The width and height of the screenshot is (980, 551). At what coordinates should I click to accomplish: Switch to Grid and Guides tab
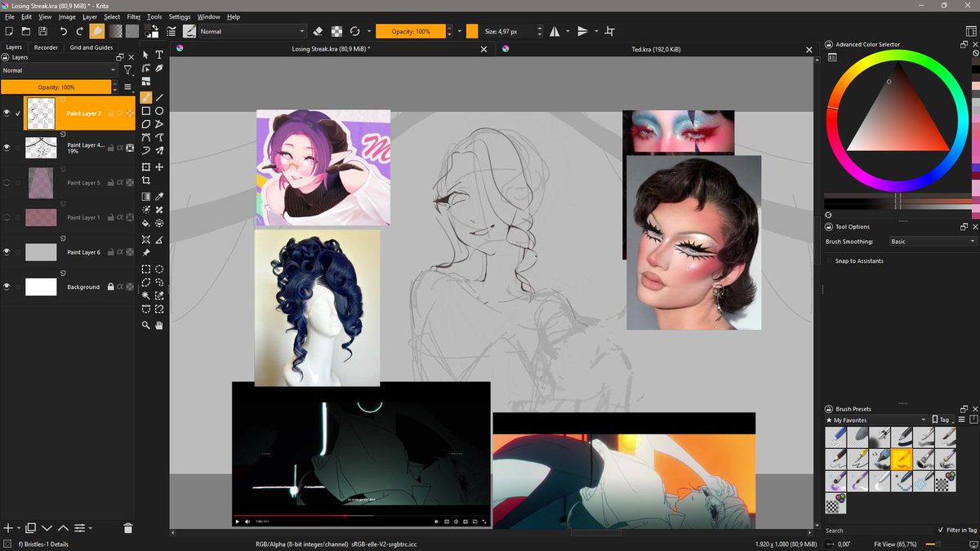[x=91, y=47]
